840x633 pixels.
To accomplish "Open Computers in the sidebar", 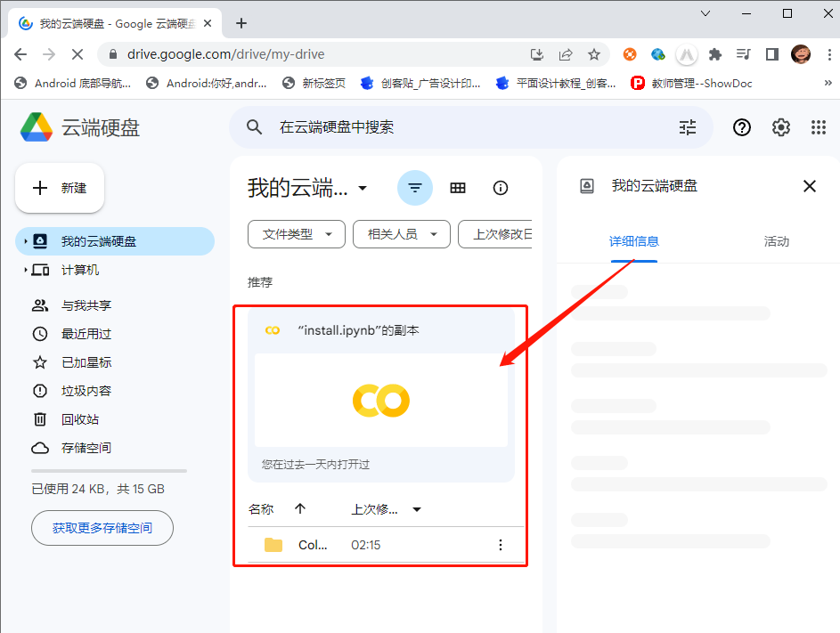I will 79,270.
